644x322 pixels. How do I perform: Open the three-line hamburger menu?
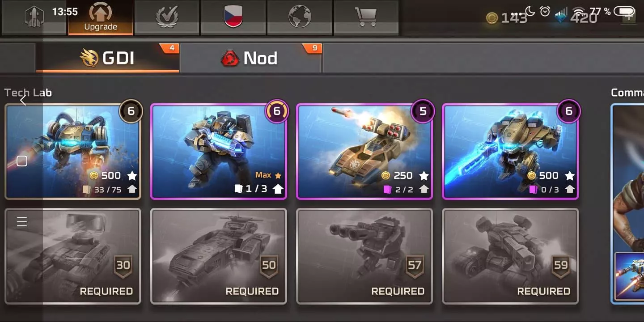[22, 222]
